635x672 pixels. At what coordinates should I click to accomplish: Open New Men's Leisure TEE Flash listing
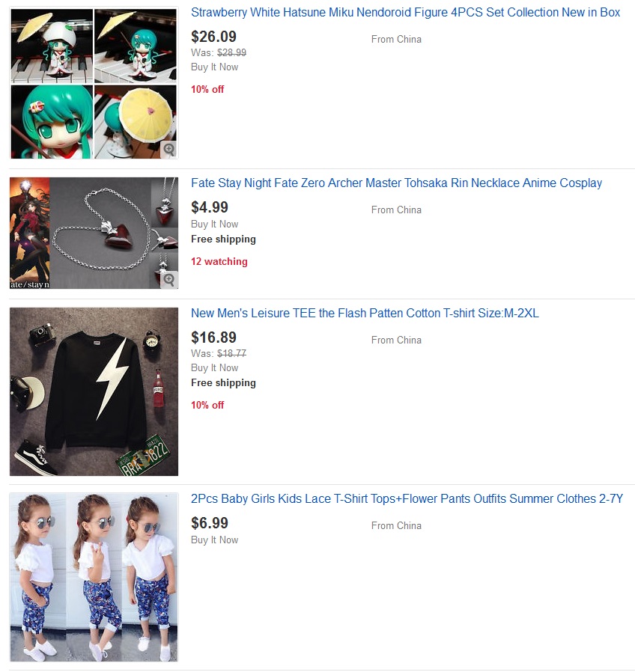(365, 314)
